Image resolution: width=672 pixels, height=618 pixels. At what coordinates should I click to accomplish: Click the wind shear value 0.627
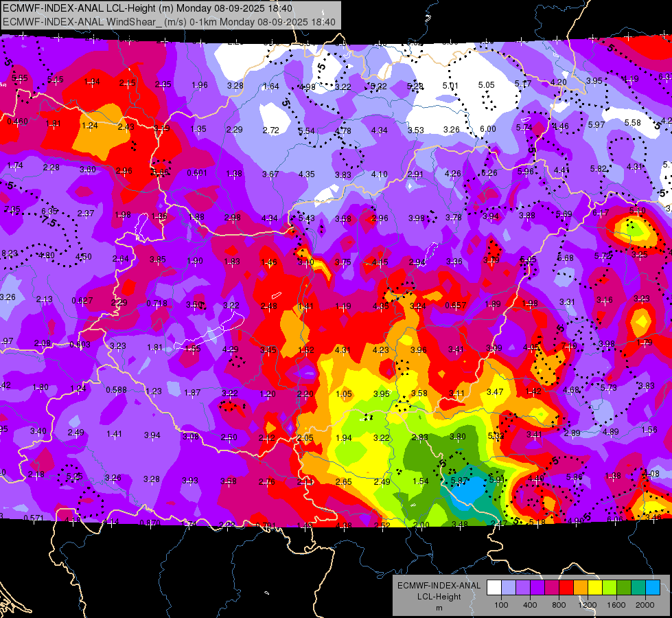point(82,300)
